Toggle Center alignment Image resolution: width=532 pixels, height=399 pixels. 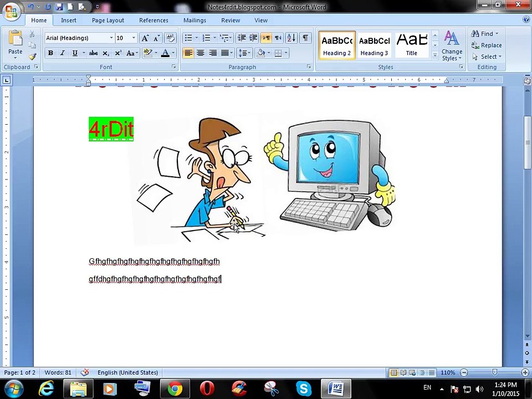201,53
